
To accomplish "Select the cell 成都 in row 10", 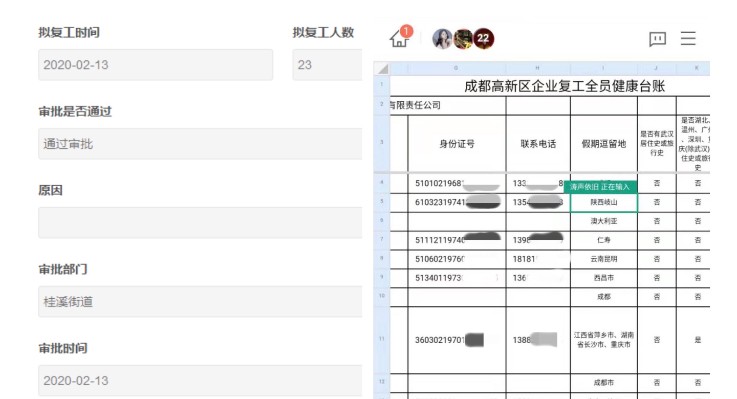I will [604, 297].
